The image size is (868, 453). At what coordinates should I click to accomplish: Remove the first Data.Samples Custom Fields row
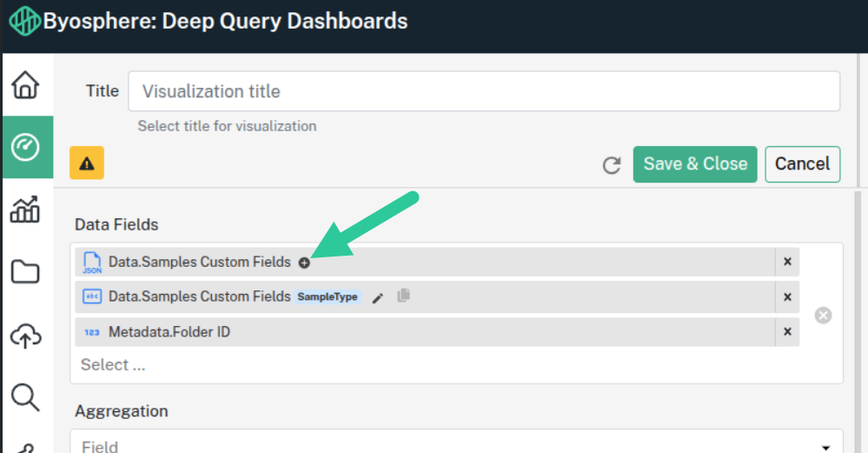tap(787, 262)
